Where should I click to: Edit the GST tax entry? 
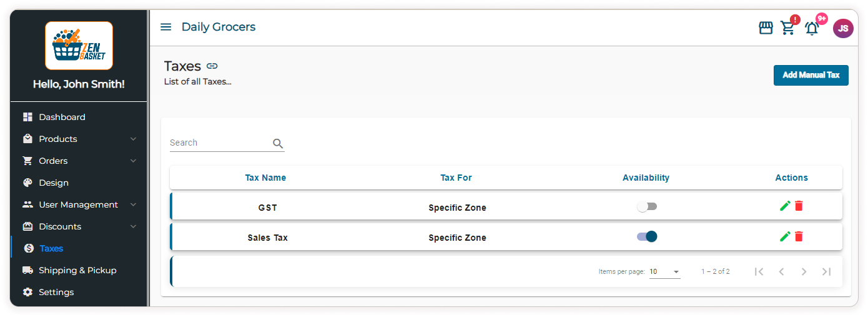click(785, 206)
